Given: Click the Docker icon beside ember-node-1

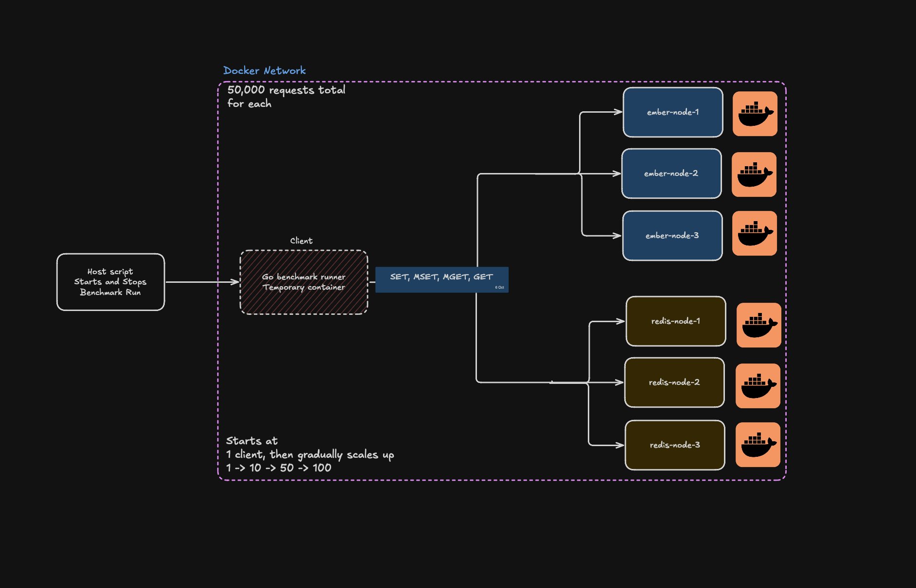Looking at the screenshot, I should [755, 114].
